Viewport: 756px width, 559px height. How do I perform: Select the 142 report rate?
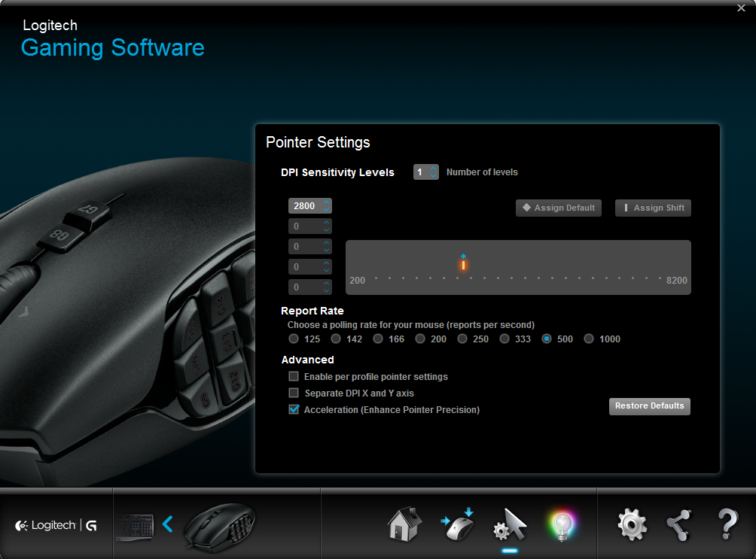336,339
